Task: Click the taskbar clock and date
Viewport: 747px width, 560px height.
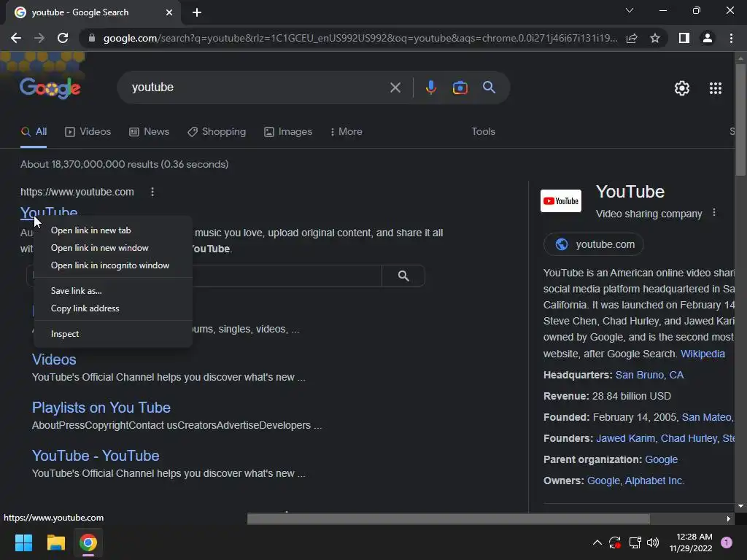Action: (x=691, y=542)
